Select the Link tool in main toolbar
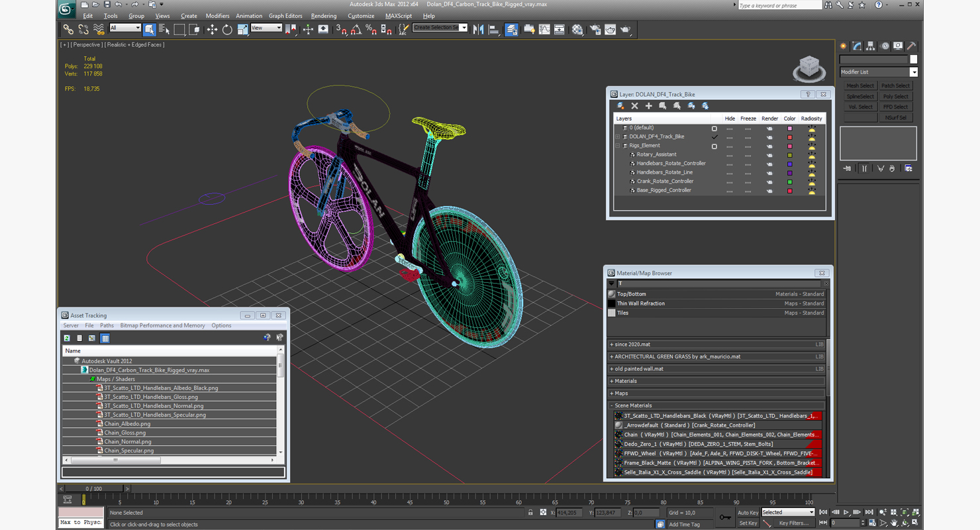Viewport: 980px width, 530px height. click(x=68, y=29)
